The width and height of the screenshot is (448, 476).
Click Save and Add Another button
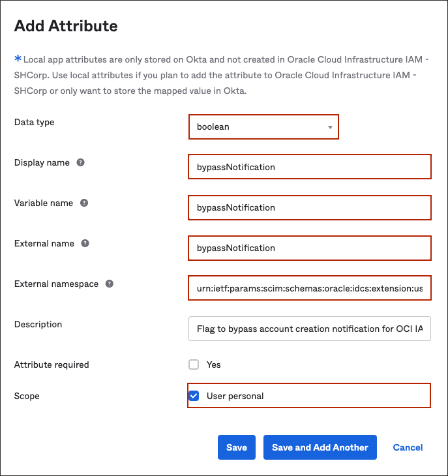(320, 447)
